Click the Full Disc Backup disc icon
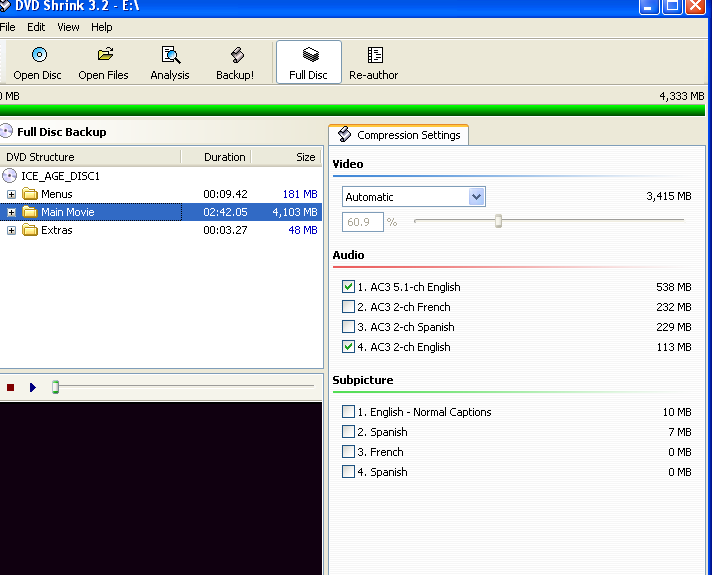 point(6,132)
